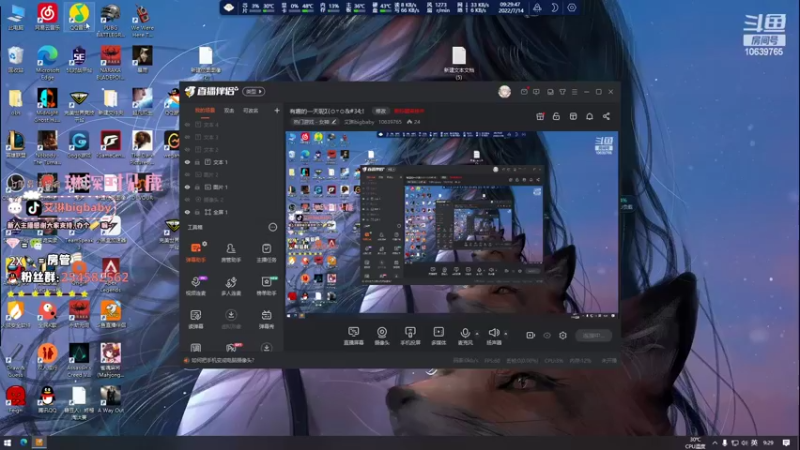Toggle the lock on the 文本 1 source
This screenshot has height=450, width=800.
pos(197,162)
